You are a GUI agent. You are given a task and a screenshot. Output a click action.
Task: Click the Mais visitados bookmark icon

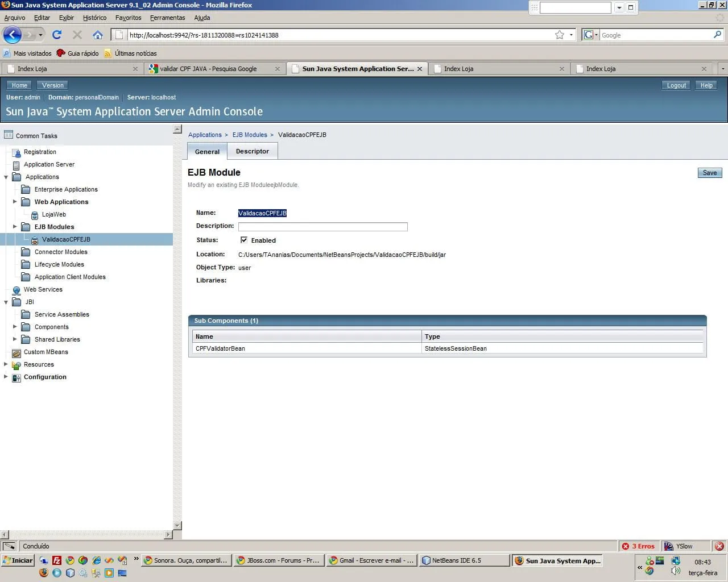point(7,53)
